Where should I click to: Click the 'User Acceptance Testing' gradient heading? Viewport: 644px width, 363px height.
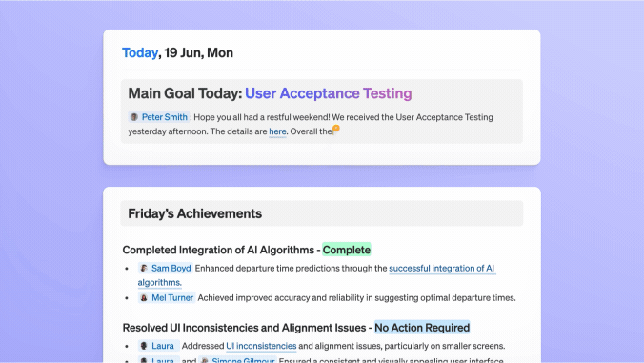click(x=329, y=93)
